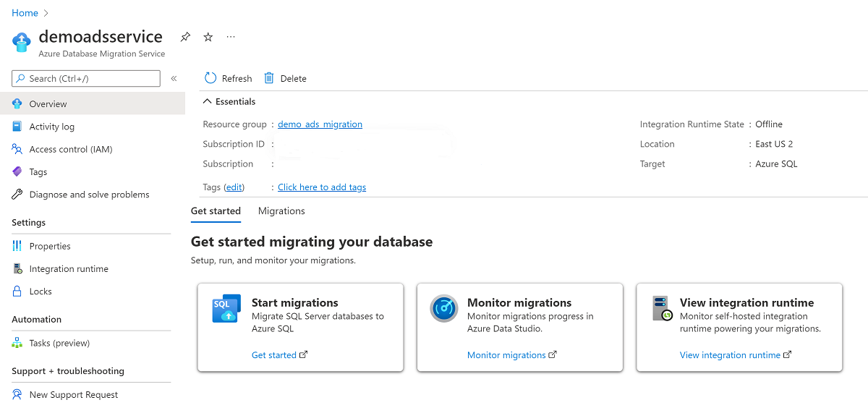
Task: Click the Refresh button label
Action: click(x=237, y=79)
